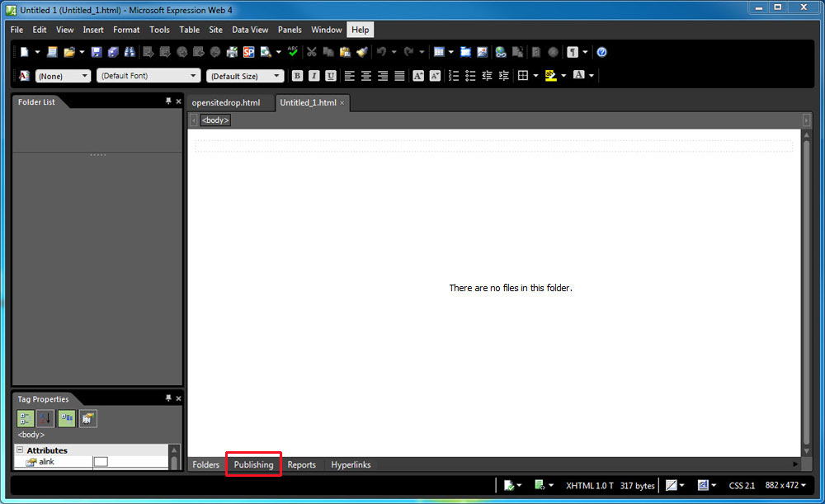The width and height of the screenshot is (825, 504).
Task: Open the Format menu
Action: [126, 30]
